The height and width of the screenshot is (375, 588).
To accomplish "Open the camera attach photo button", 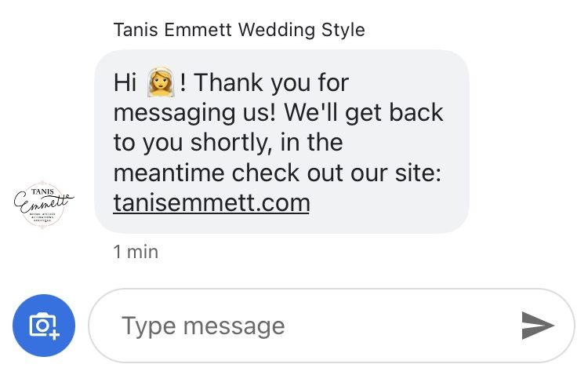I will (44, 326).
